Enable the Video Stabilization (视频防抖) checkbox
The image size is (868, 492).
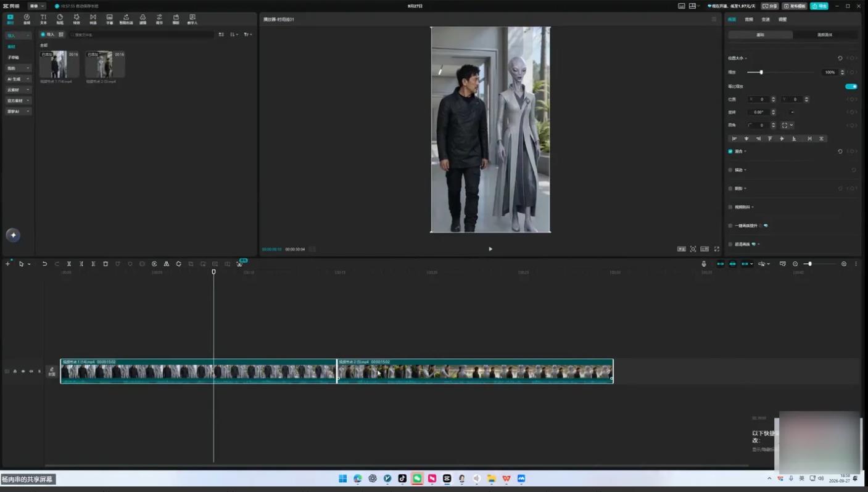(730, 207)
